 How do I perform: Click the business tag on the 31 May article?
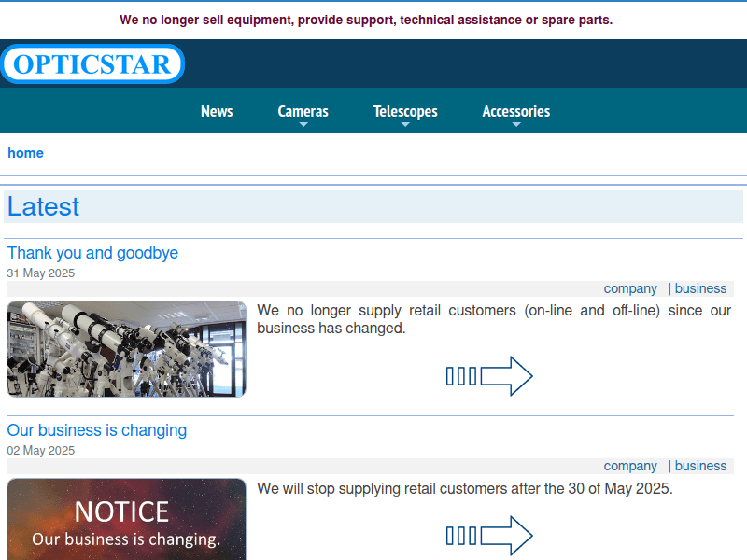click(700, 288)
